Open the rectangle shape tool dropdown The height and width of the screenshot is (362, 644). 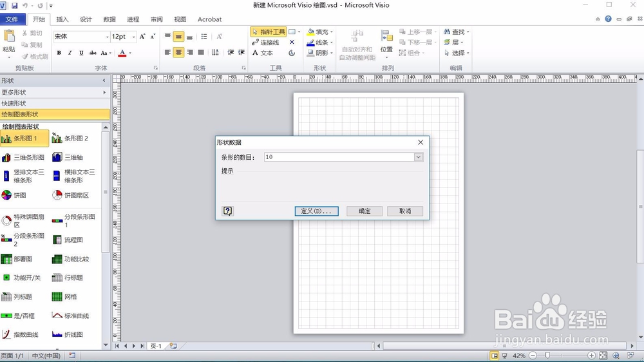[x=299, y=32]
